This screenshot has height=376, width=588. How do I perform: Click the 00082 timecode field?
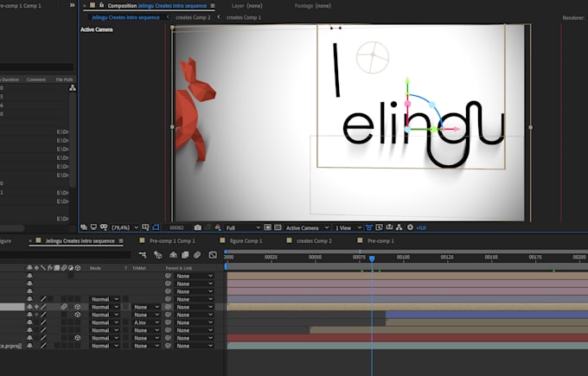point(176,227)
